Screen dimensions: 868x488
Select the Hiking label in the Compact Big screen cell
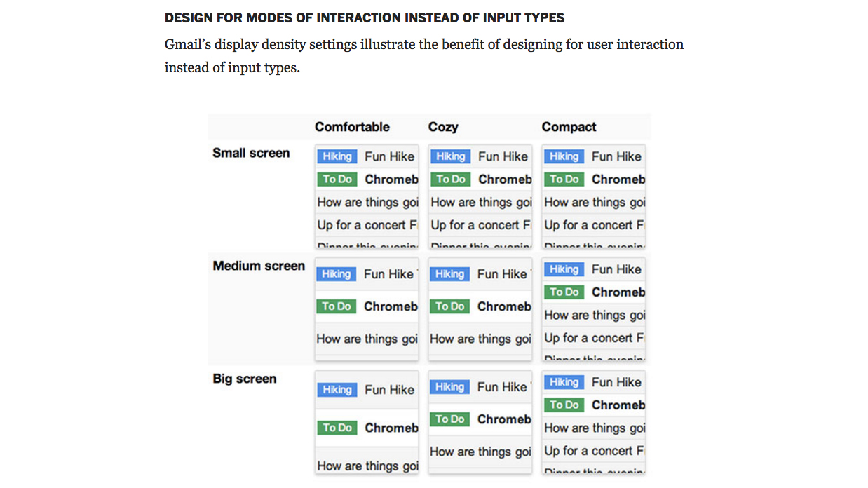click(x=564, y=382)
